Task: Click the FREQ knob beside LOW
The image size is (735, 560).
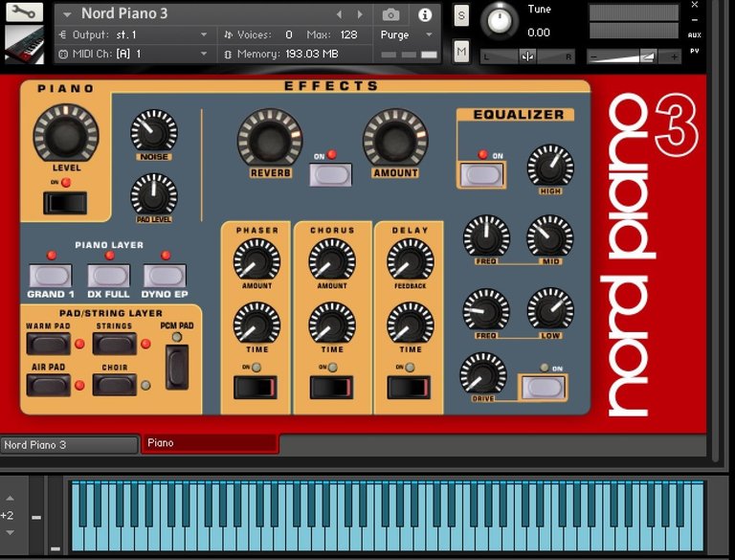Action: click(x=486, y=310)
